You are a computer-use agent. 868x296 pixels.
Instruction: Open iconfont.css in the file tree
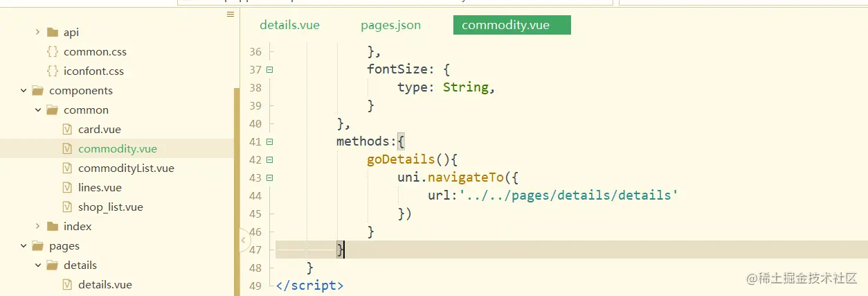93,71
